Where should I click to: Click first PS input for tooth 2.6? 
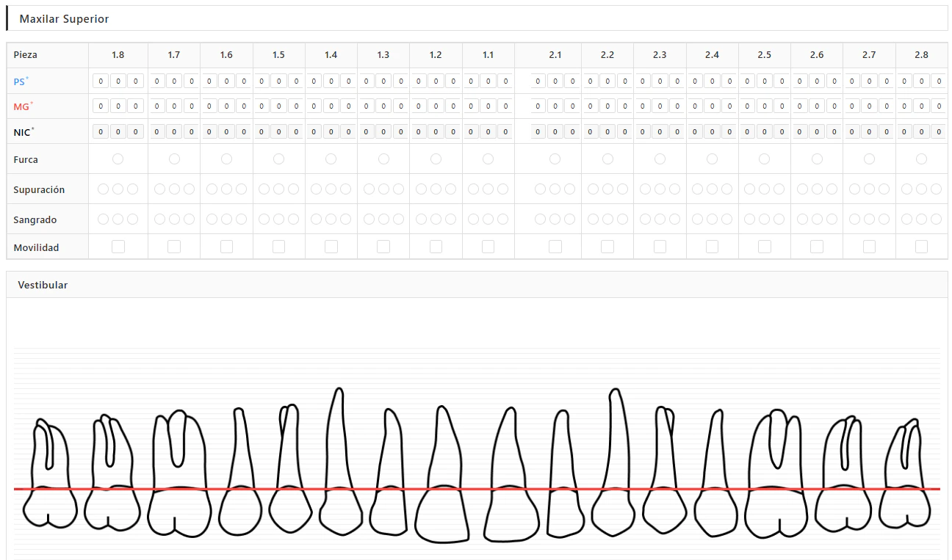click(x=800, y=81)
